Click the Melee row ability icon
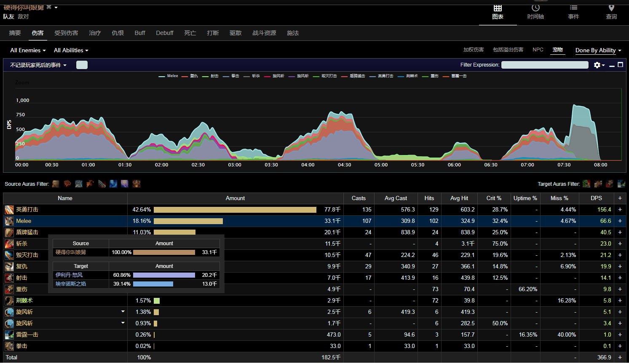629x364 pixels. (x=9, y=221)
